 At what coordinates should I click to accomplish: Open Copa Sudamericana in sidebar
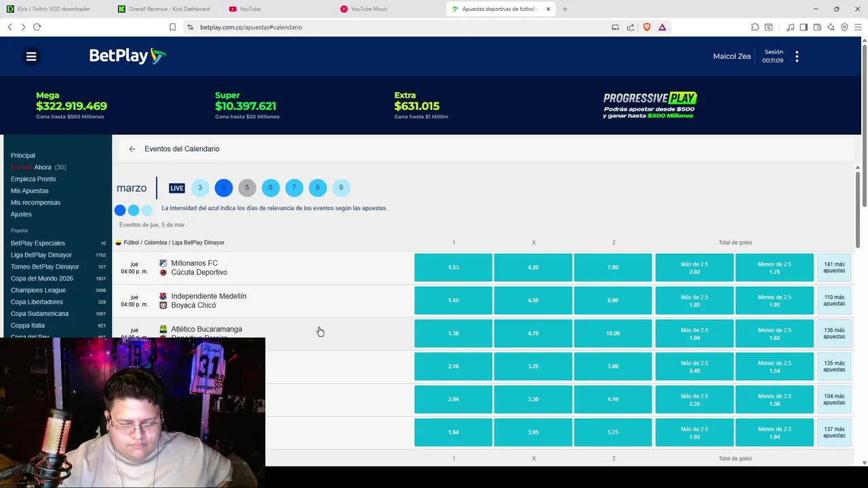click(39, 314)
